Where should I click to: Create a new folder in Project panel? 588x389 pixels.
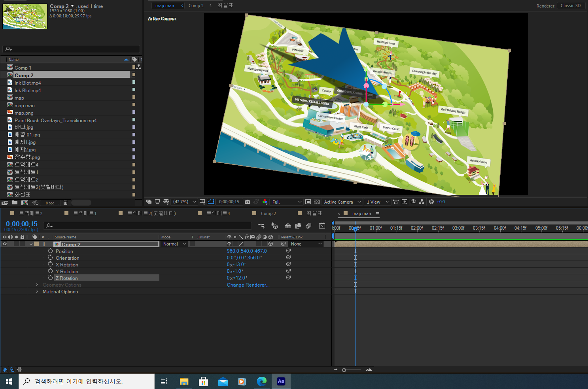click(x=15, y=203)
